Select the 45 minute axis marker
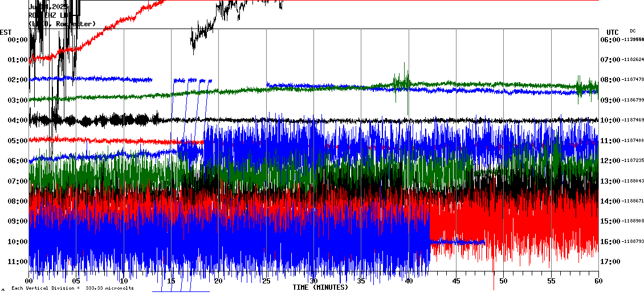The height and width of the screenshot is (296, 644). [x=455, y=281]
